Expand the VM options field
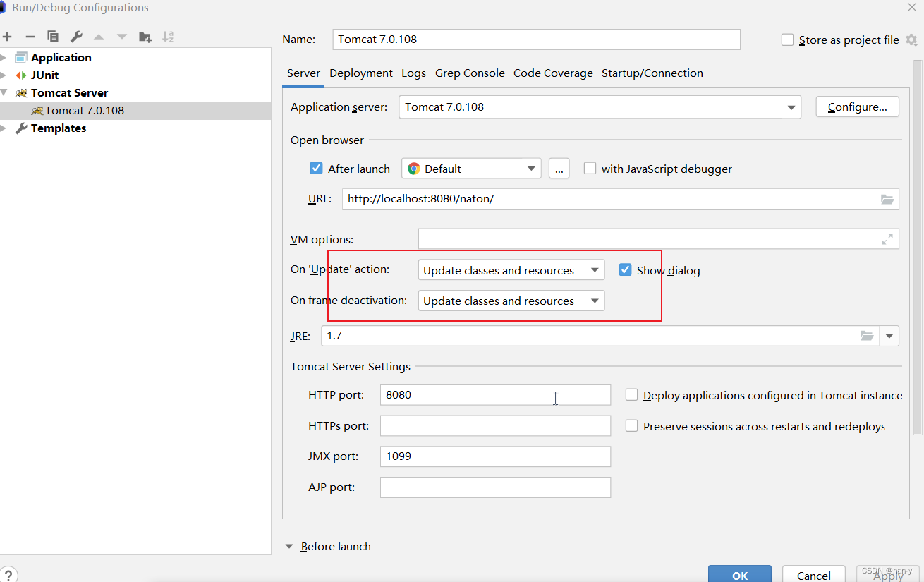924x582 pixels. click(887, 239)
